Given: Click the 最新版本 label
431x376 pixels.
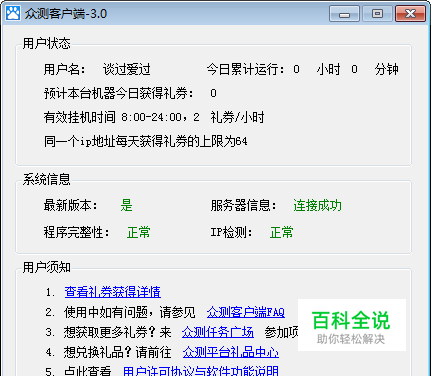Looking at the screenshot, I should [70, 205].
